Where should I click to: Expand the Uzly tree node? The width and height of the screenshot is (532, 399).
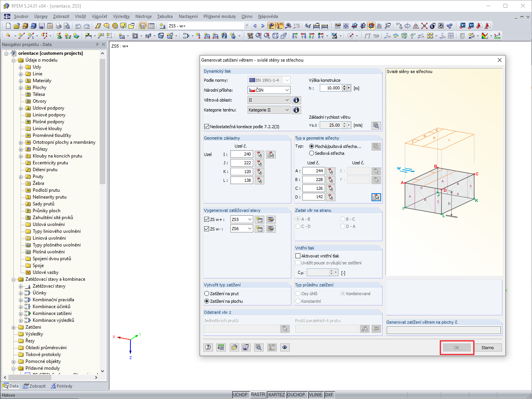[x=21, y=67]
